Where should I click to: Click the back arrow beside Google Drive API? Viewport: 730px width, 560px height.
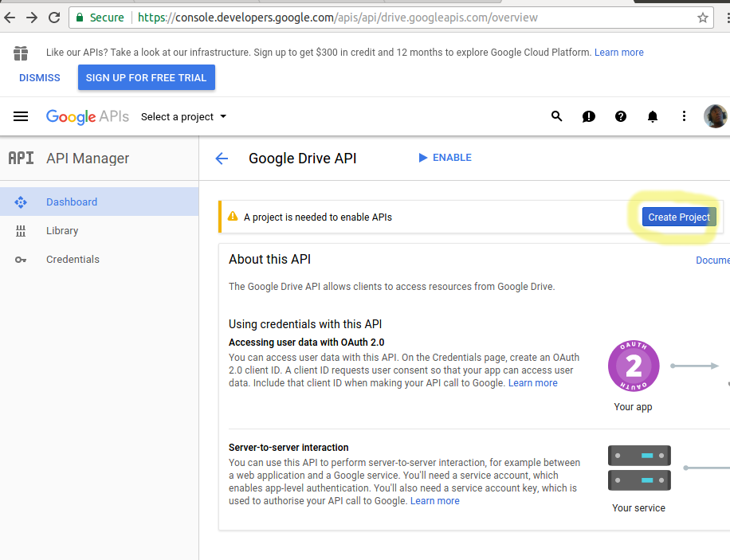tap(222, 158)
